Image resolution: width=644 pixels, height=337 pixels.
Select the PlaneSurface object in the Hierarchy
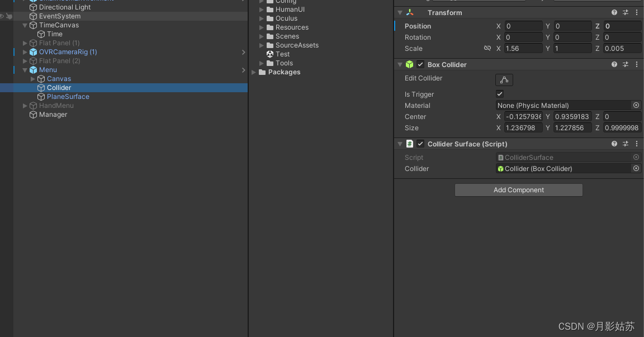[67, 96]
